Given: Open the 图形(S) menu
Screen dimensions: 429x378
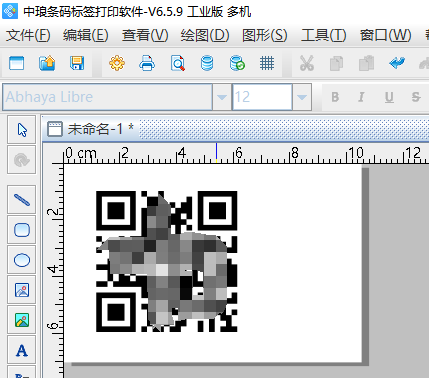Looking at the screenshot, I should click(x=265, y=35).
